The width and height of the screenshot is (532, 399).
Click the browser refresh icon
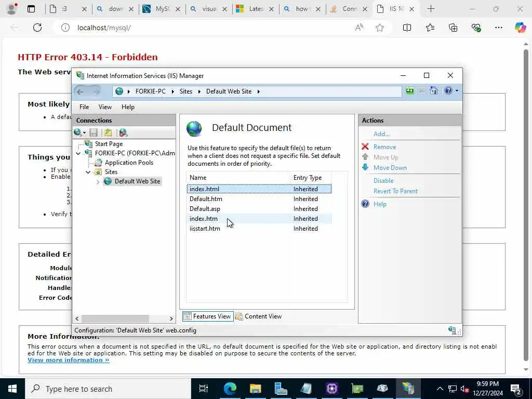[x=37, y=28]
